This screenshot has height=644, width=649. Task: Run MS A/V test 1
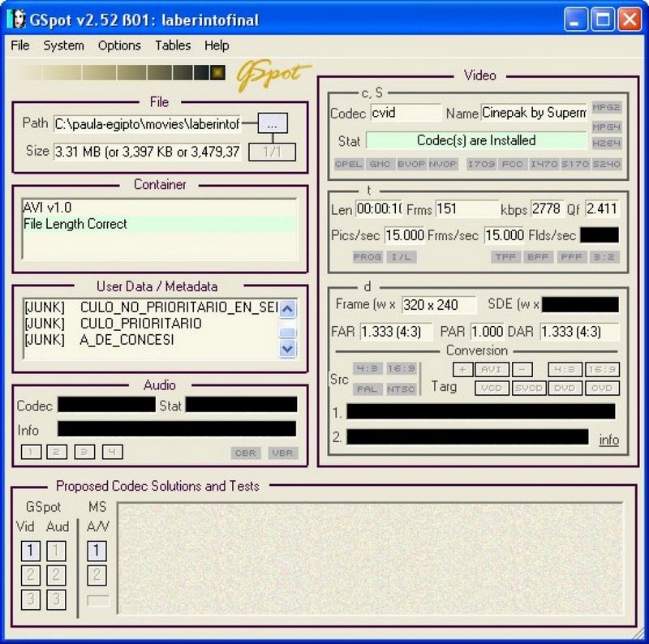coord(97,551)
